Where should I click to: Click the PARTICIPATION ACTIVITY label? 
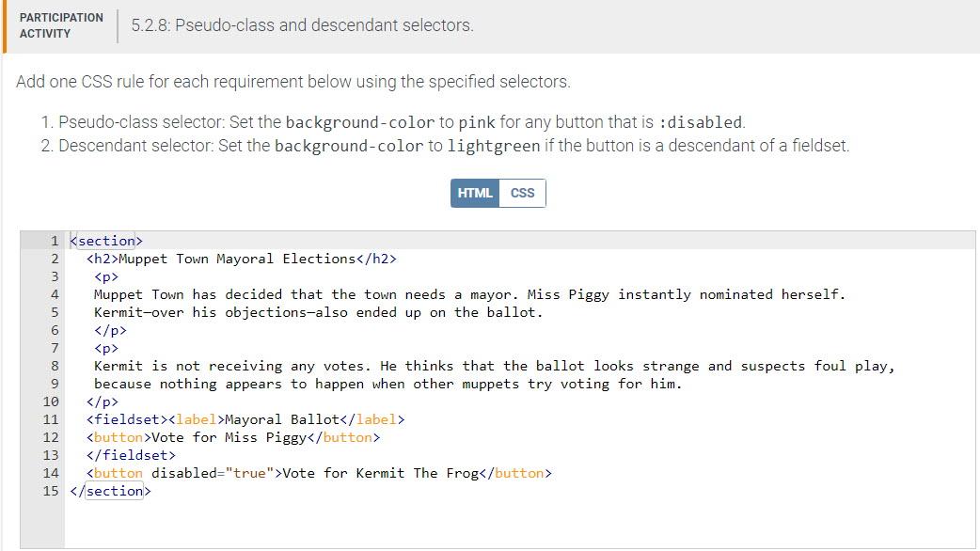point(61,25)
